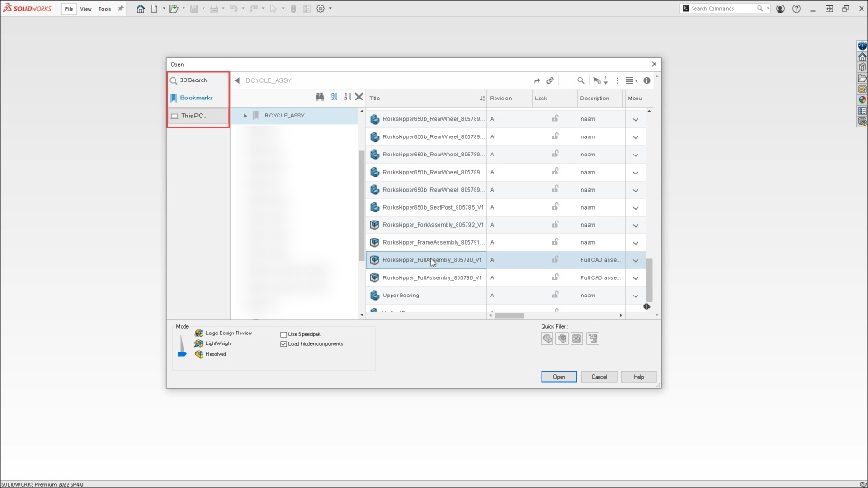Click the Cancel button

(599, 377)
